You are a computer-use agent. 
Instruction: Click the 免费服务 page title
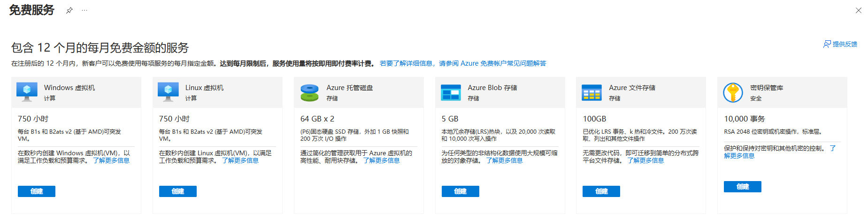[x=32, y=10]
